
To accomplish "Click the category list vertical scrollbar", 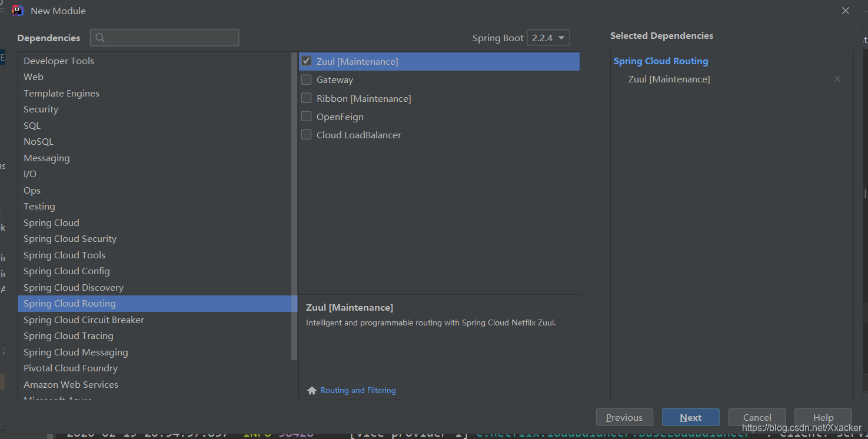I will pyautogui.click(x=294, y=206).
